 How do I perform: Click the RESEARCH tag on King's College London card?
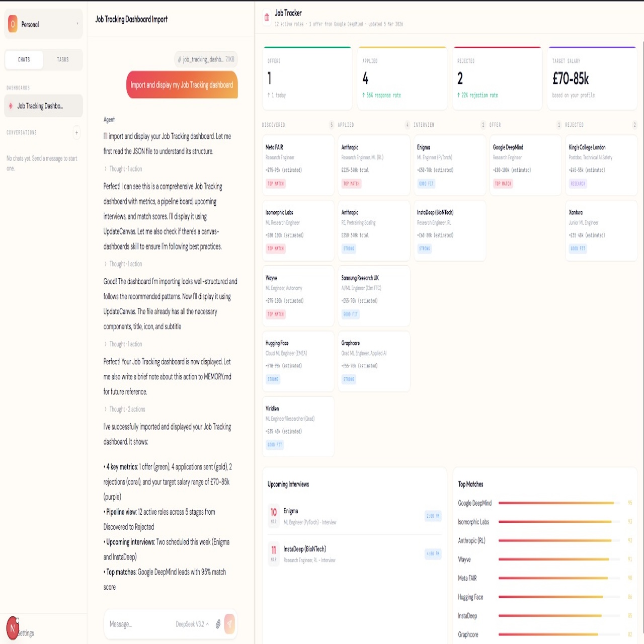pos(578,184)
